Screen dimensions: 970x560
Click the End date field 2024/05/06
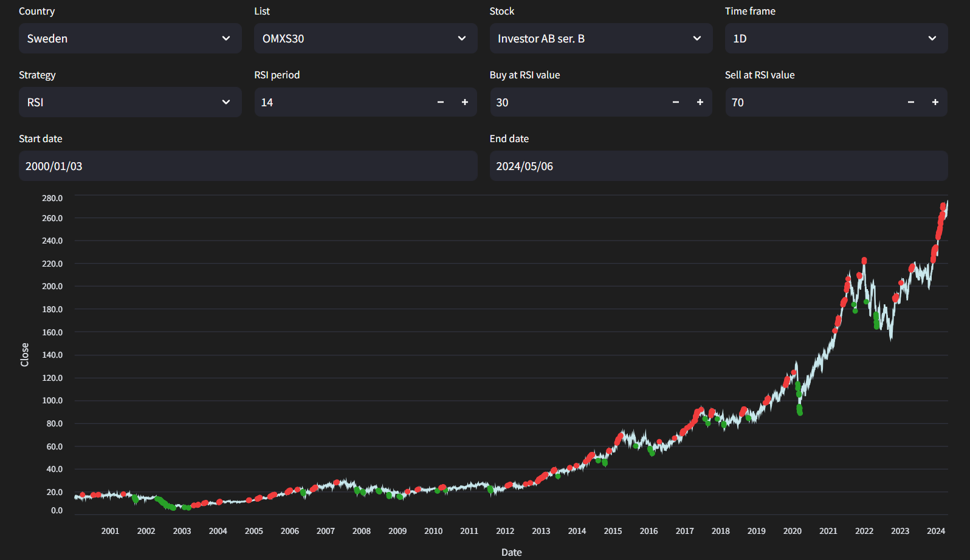[718, 166]
